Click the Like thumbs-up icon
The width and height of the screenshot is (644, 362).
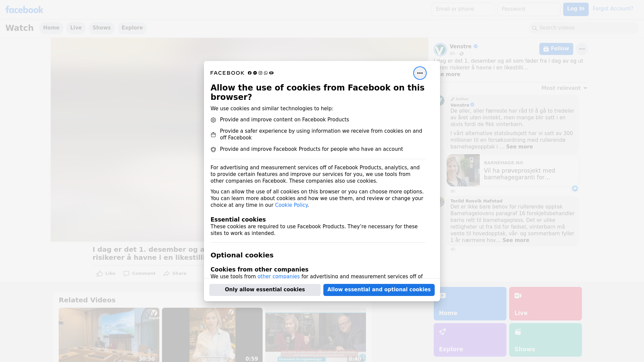pyautogui.click(x=100, y=274)
